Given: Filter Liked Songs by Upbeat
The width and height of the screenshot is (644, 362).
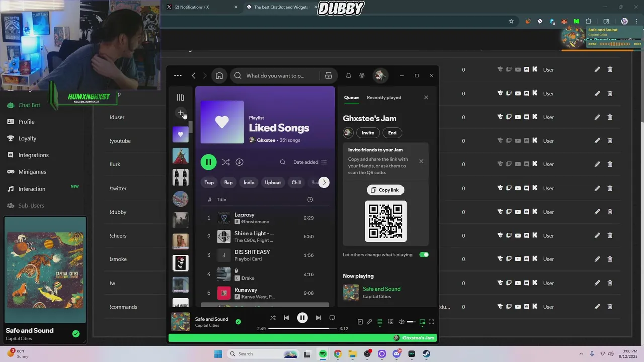Looking at the screenshot, I should [273, 183].
